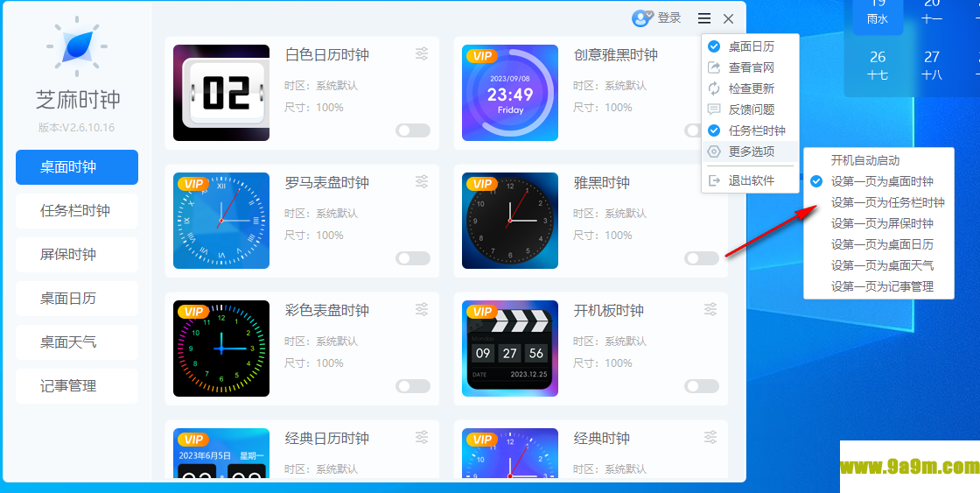Switch to 任务栏时钟 sidebar tab
980x493 pixels.
[x=77, y=211]
